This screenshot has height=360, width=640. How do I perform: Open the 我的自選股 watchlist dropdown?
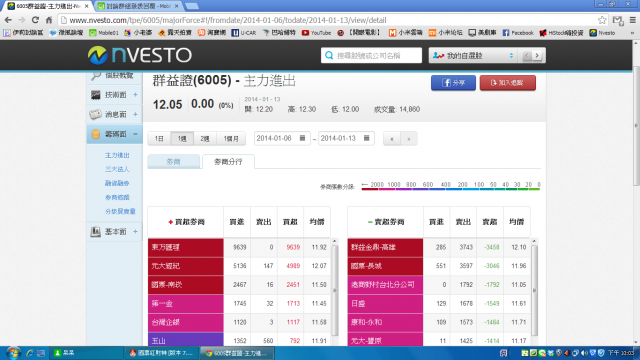pyautogui.click(x=473, y=56)
